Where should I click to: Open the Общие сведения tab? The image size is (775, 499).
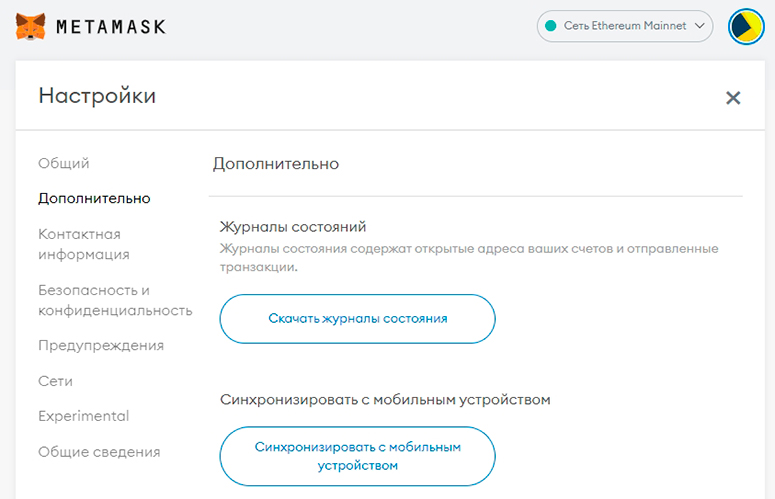click(99, 452)
